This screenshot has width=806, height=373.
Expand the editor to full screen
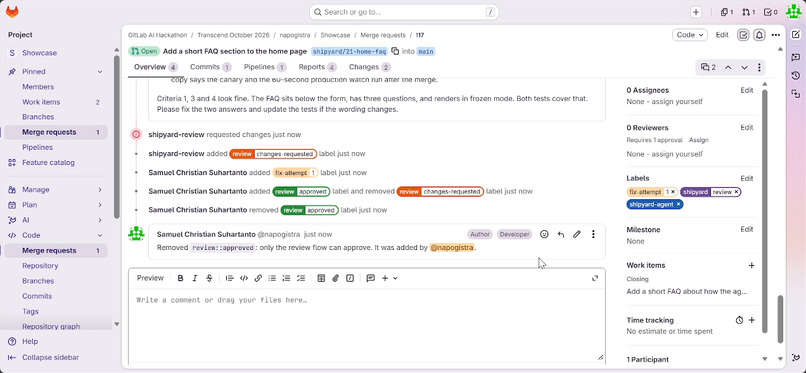pyautogui.click(x=595, y=278)
